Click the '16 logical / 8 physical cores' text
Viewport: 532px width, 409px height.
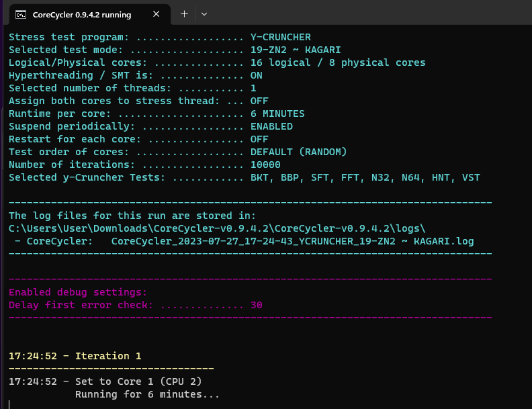click(338, 62)
